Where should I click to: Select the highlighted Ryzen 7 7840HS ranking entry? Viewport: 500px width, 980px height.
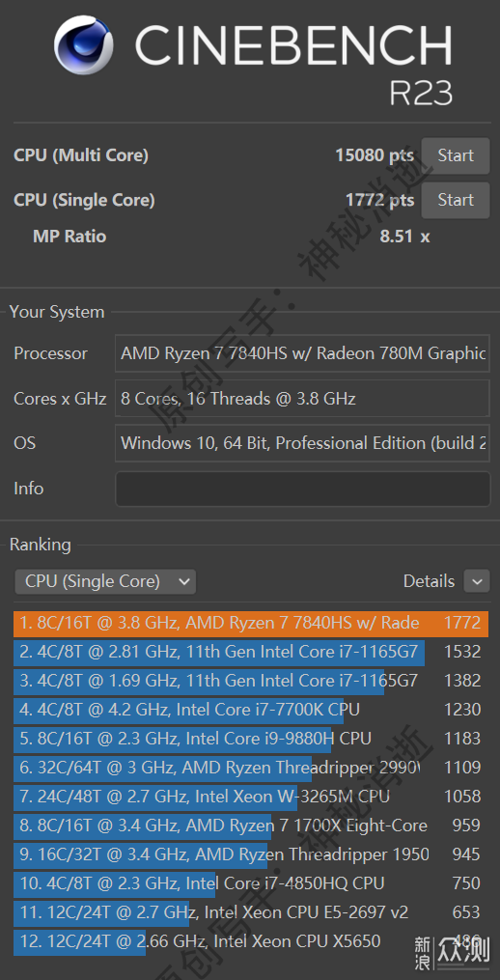[251, 623]
